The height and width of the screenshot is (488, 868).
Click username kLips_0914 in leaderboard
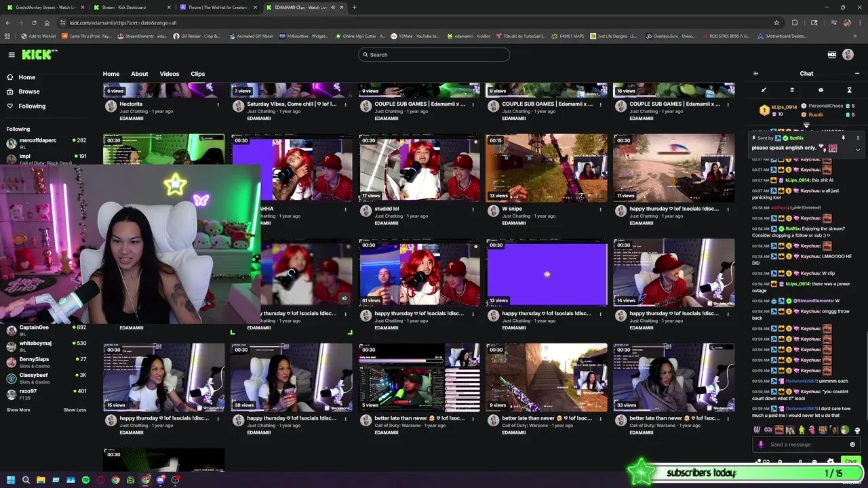[x=784, y=107]
